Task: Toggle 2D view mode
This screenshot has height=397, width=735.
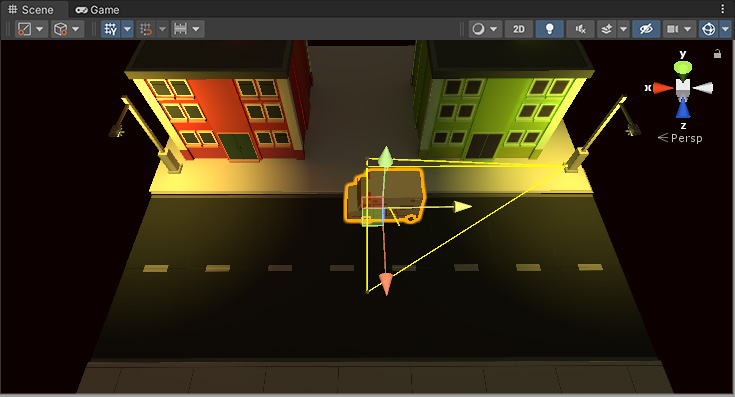Action: [x=518, y=29]
